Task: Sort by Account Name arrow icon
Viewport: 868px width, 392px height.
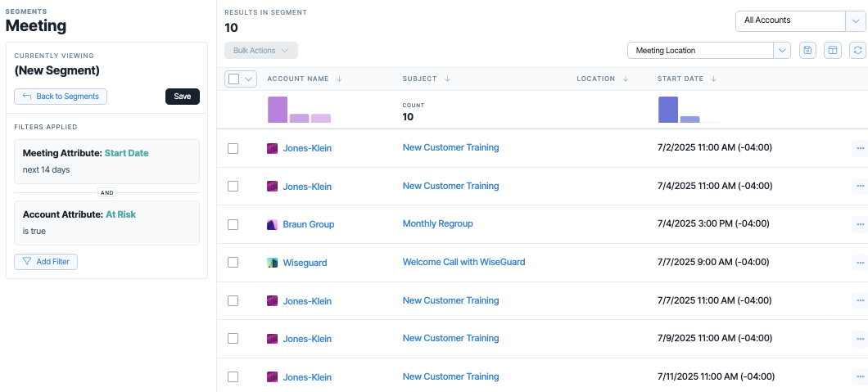Action: (339, 79)
